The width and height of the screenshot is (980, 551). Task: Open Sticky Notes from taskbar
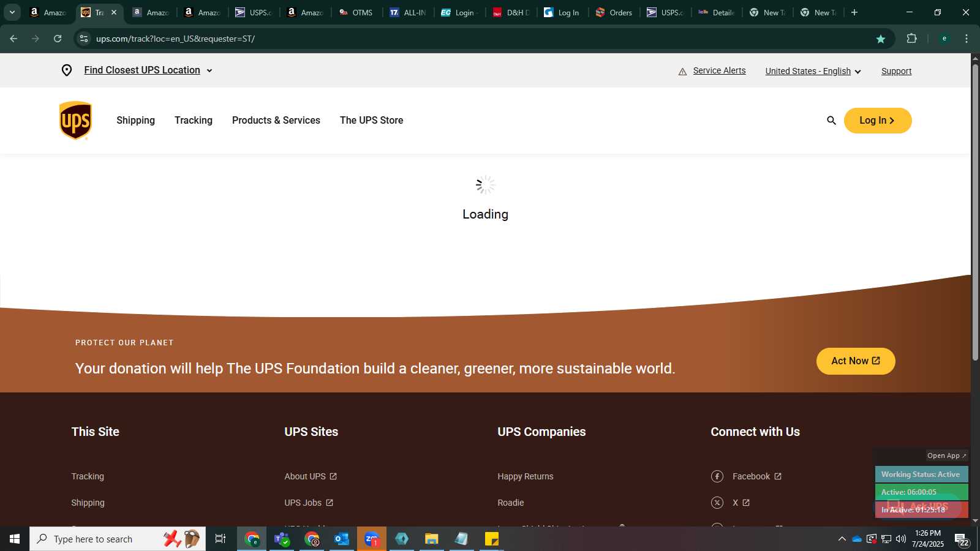492,539
